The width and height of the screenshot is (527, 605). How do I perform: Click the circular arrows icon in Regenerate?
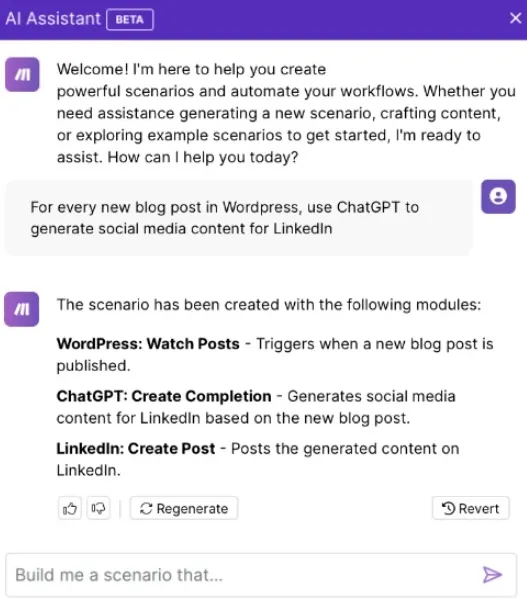pyautogui.click(x=146, y=509)
